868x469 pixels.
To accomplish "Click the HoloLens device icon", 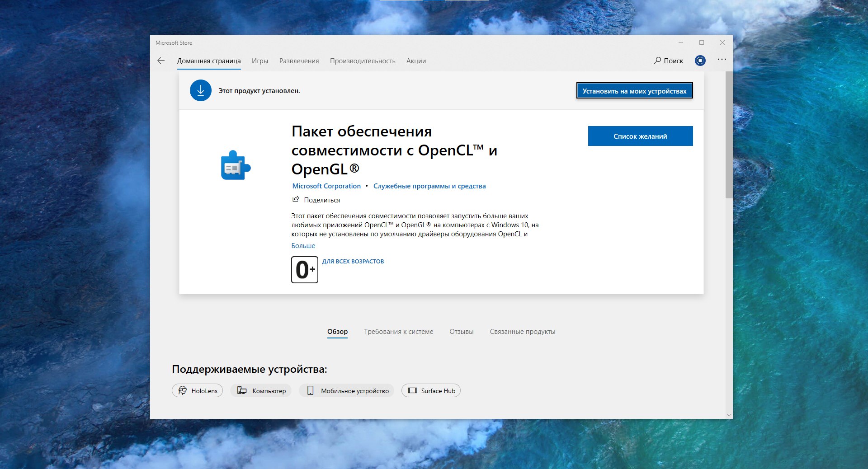I will pos(183,390).
